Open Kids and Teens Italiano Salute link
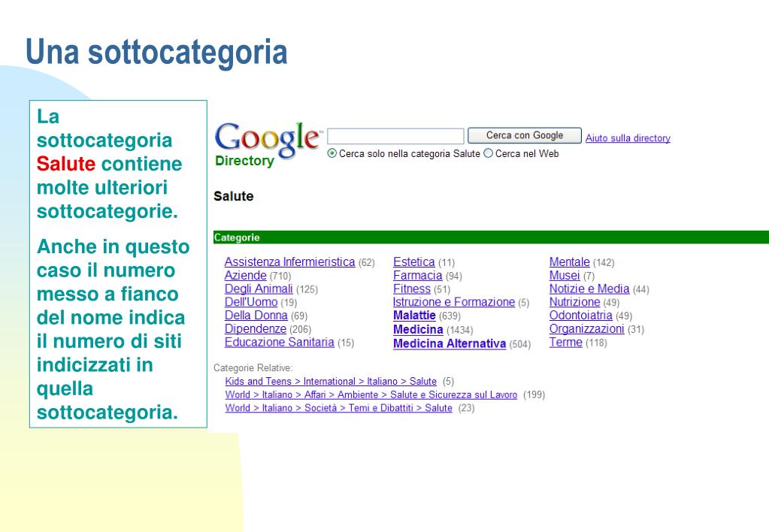The image size is (769, 532). 331,382
